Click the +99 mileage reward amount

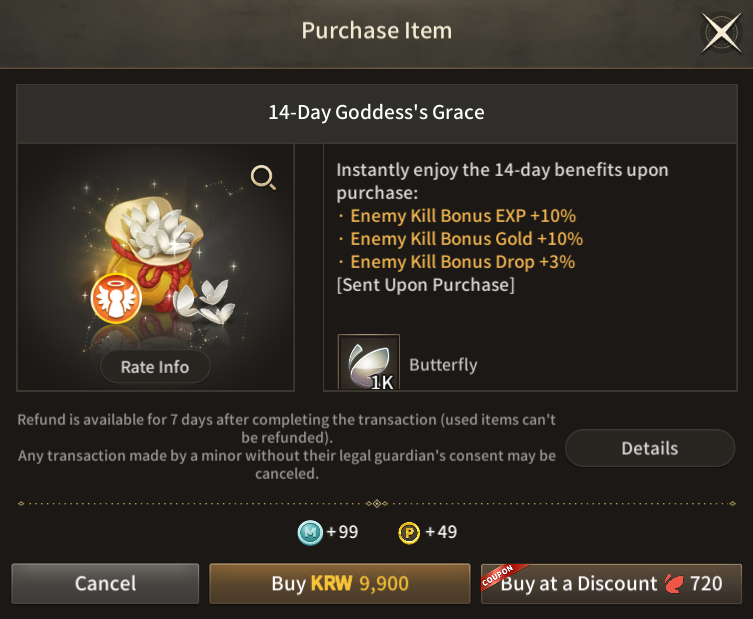click(x=342, y=532)
